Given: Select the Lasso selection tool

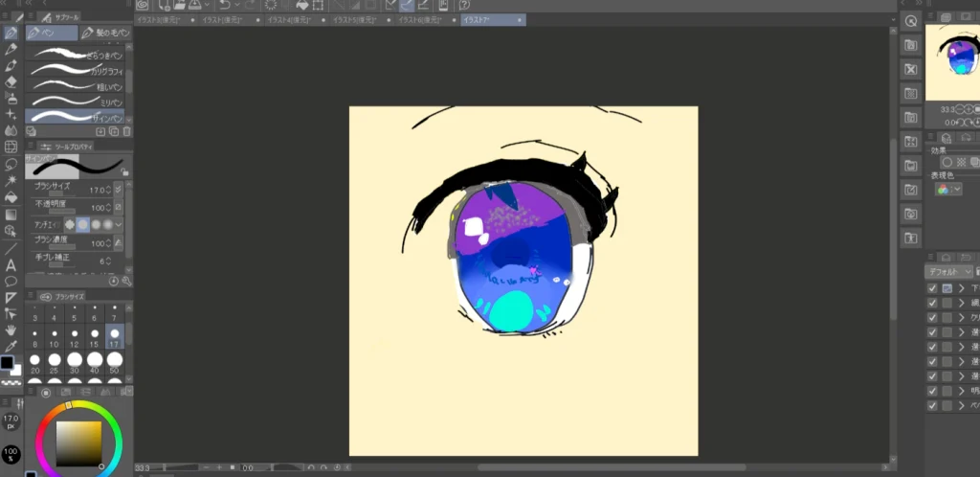Looking at the screenshot, I should click(11, 165).
